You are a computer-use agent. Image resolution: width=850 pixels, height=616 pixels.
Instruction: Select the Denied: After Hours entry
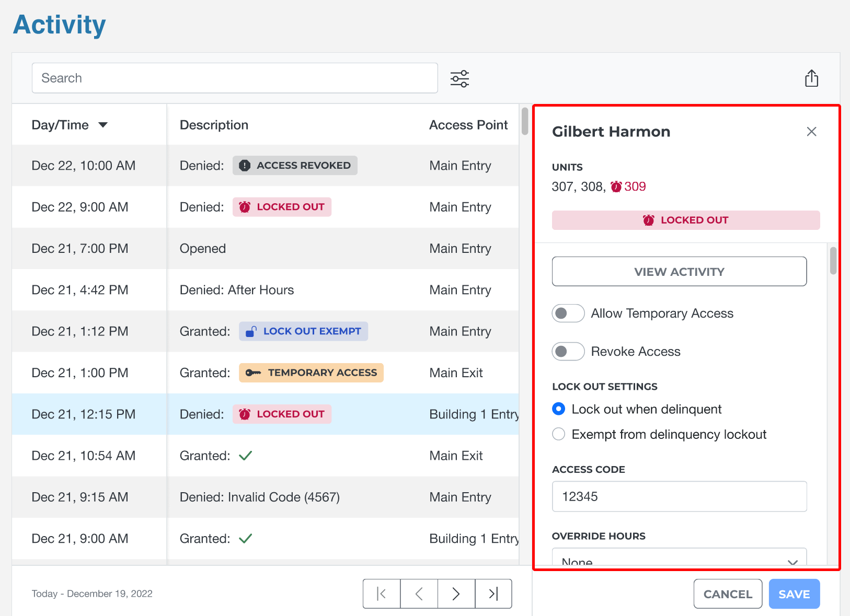pos(237,290)
